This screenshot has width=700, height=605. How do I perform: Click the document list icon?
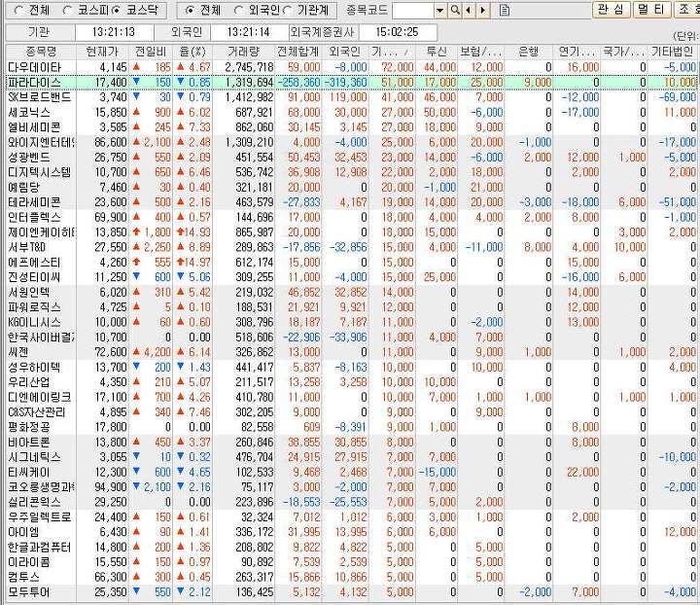505,10
